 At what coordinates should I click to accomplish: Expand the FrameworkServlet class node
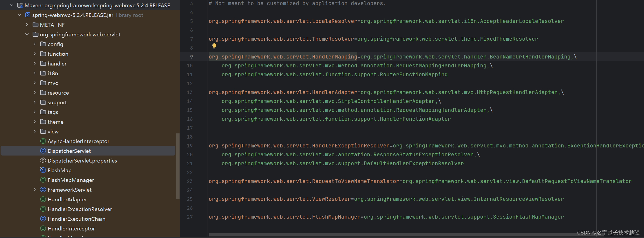[35, 190]
